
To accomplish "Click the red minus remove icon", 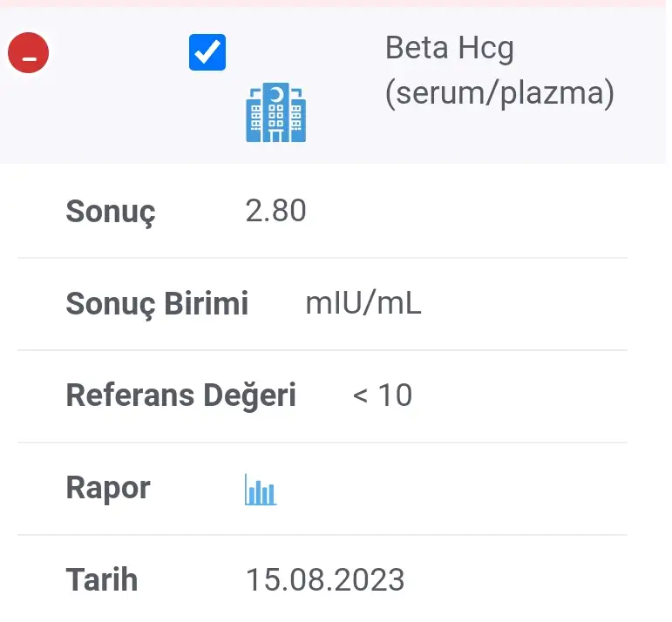I will (x=29, y=53).
